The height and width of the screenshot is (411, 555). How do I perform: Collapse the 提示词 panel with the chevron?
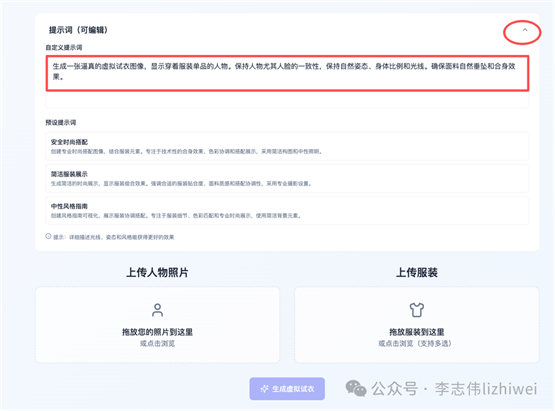(x=525, y=30)
